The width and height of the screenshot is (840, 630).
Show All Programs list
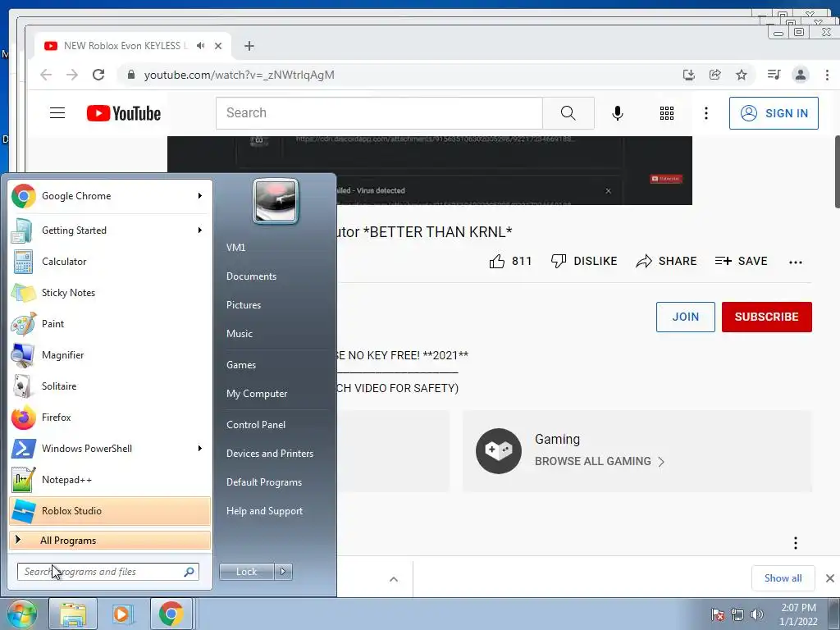110,540
